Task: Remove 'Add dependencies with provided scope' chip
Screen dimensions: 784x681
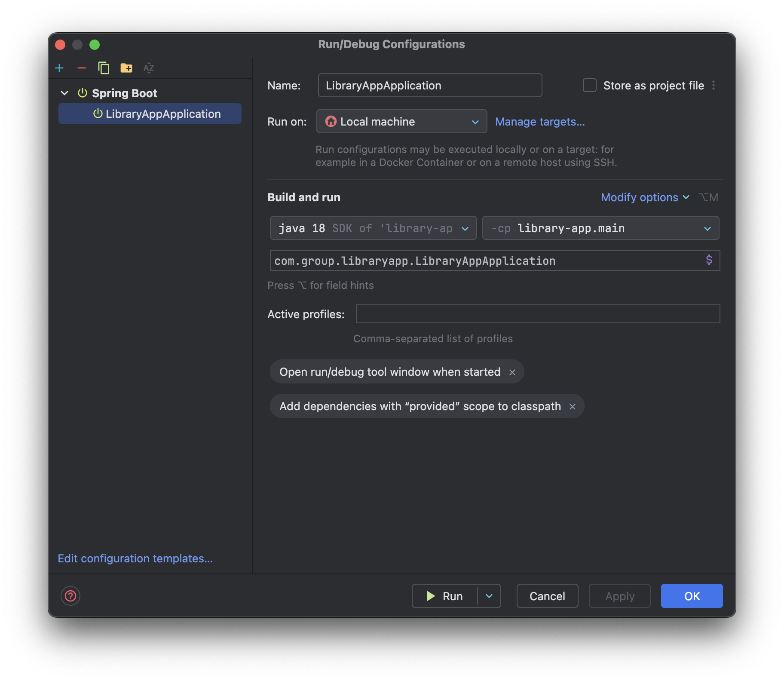Action: (x=573, y=407)
